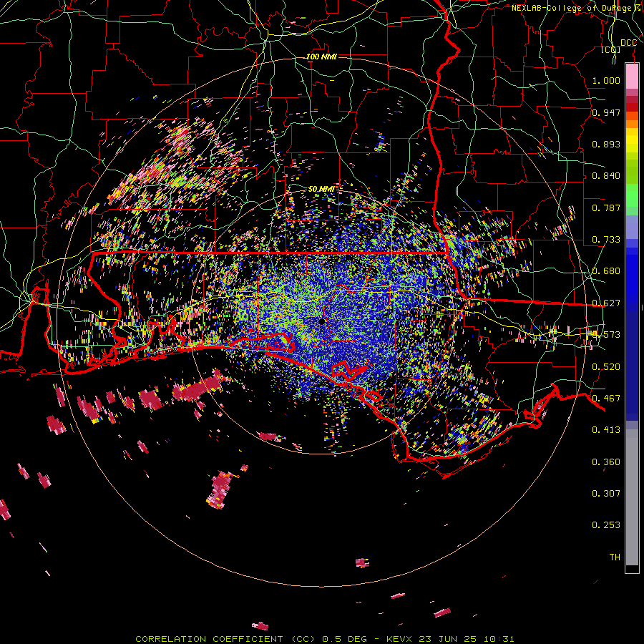
Task: Click the 0.467 color scale value
Action: [606, 399]
